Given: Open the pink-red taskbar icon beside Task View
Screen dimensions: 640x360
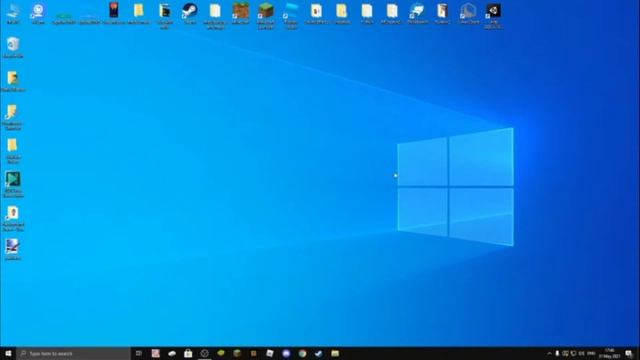Looking at the screenshot, I should (156, 353).
